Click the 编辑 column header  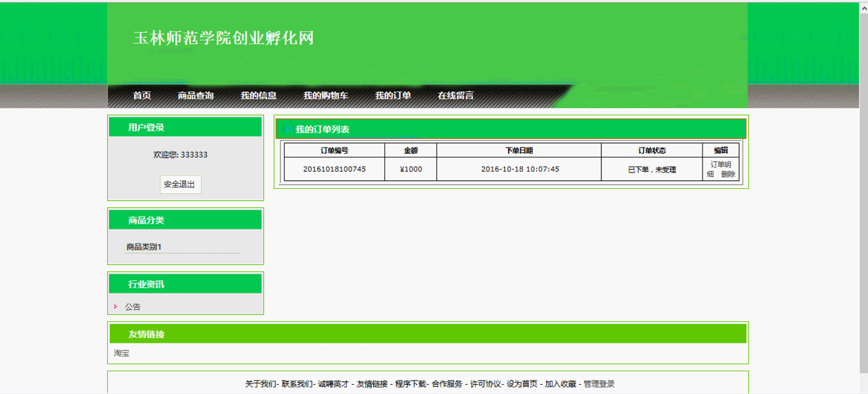click(x=720, y=150)
